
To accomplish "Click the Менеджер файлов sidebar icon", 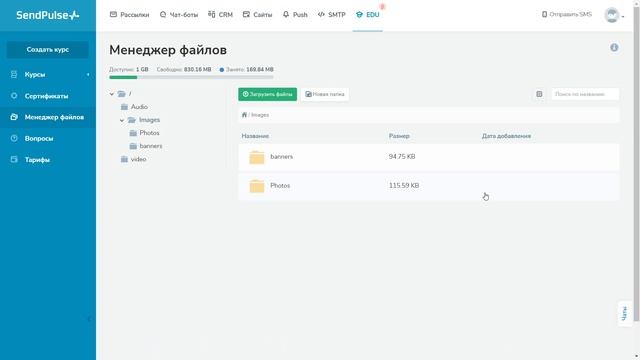I will (x=14, y=117).
